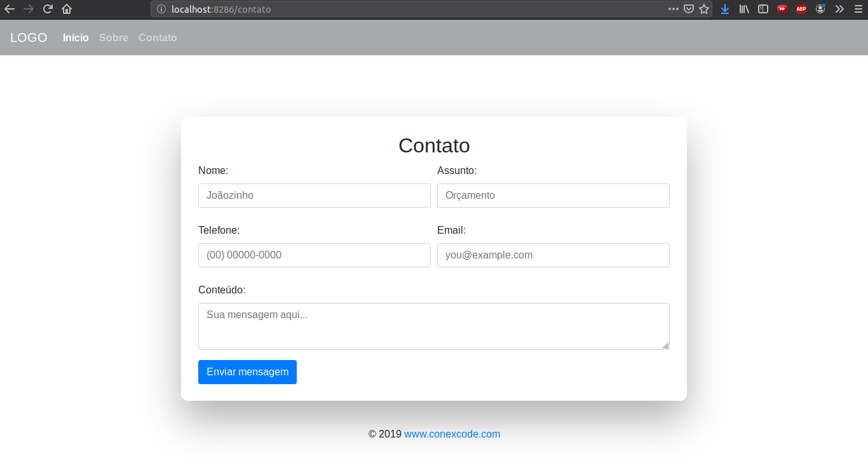The height and width of the screenshot is (468, 868).
Task: Submit with Enviar mensagem button
Action: click(247, 372)
